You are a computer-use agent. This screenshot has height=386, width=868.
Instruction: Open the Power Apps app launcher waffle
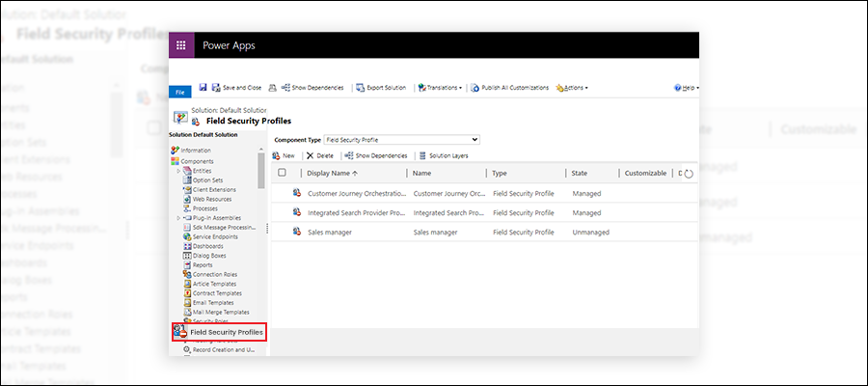pos(180,46)
